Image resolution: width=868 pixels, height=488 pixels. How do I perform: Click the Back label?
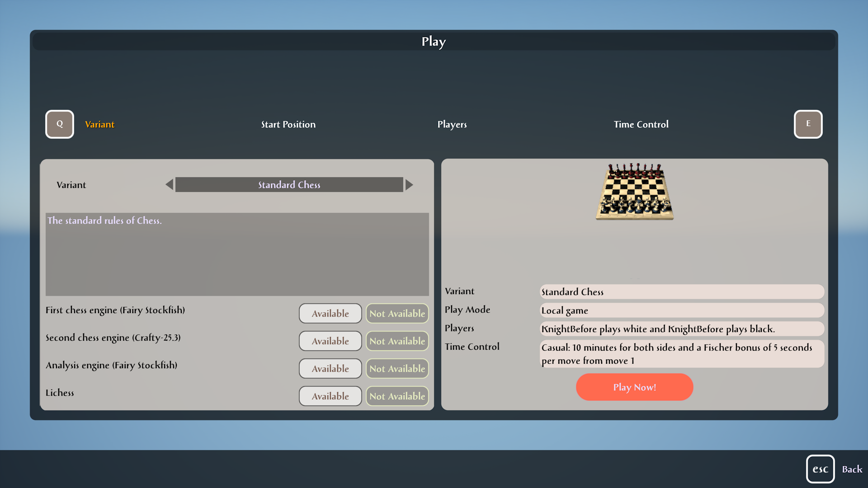click(852, 469)
